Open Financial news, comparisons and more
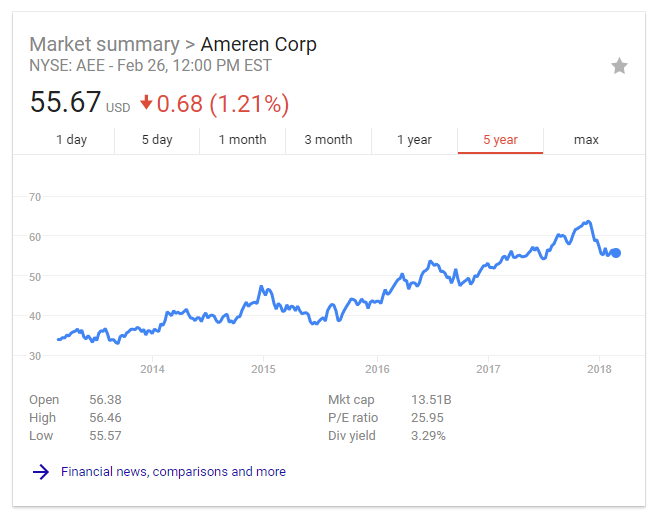This screenshot has height=513, width=657. point(173,472)
